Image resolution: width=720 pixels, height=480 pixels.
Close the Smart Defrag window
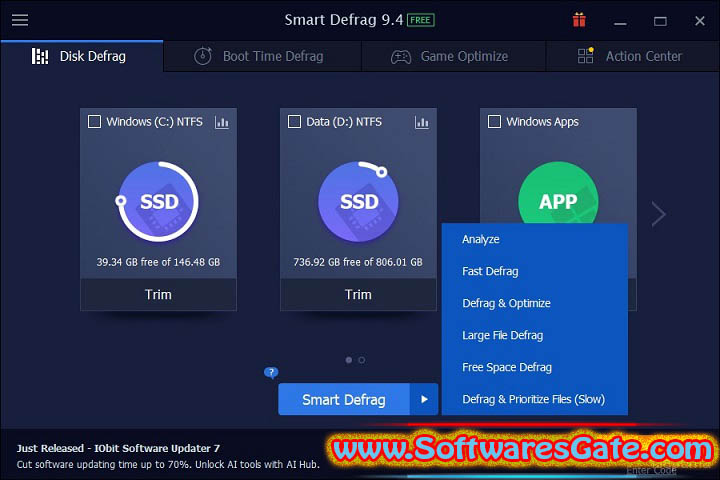(700, 21)
